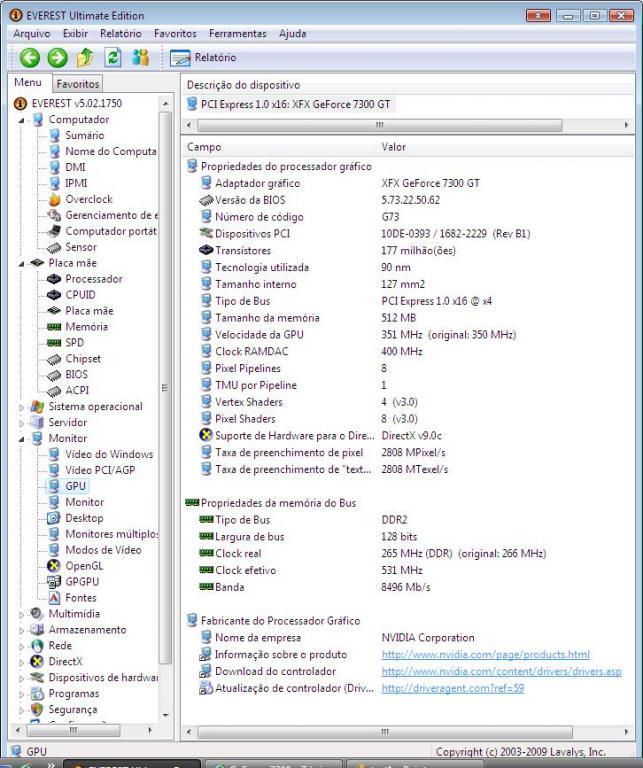The width and height of the screenshot is (643, 768).
Task: Open the users icon in toolbar
Action: point(141,58)
